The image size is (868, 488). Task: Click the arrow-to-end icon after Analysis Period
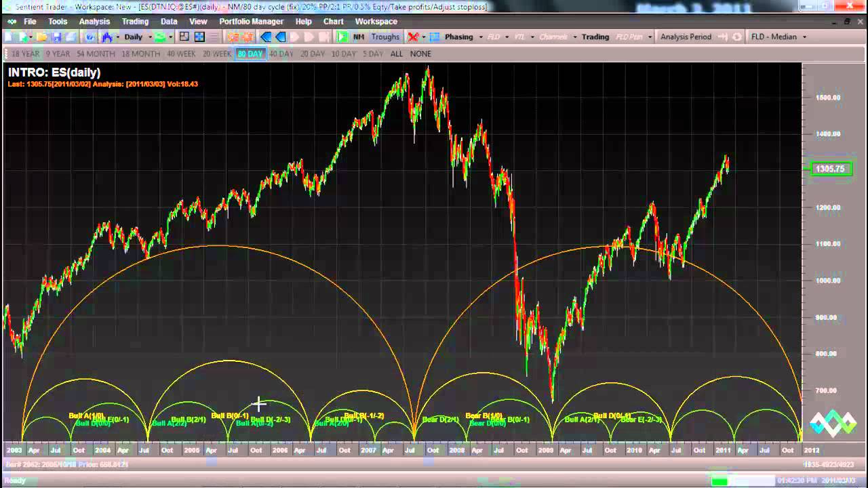tap(722, 37)
